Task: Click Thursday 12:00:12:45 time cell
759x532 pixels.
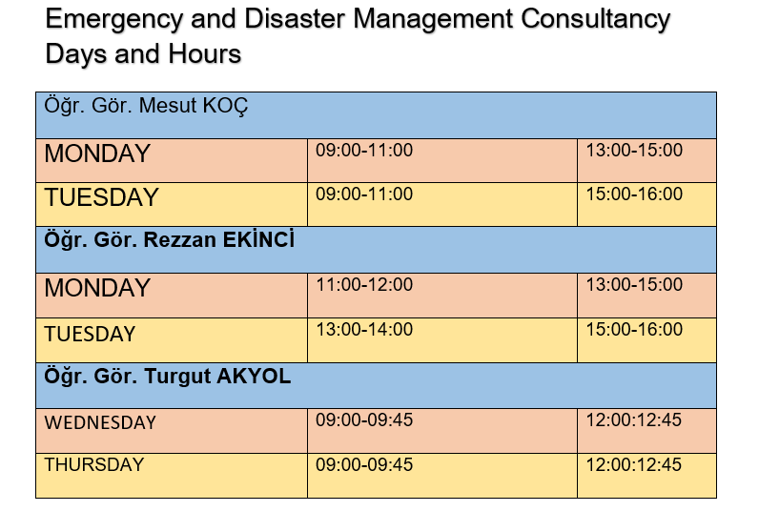Action: point(634,465)
